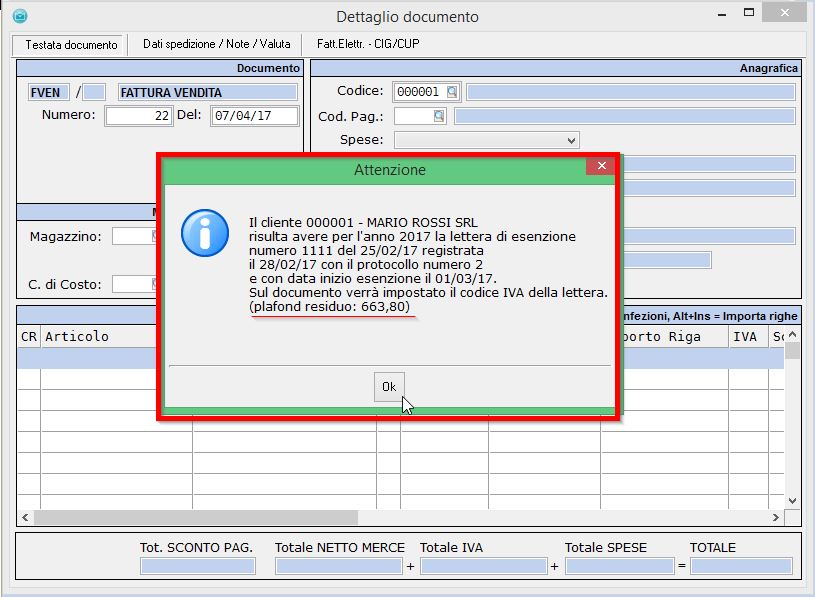This screenshot has height=597, width=815.
Task: Click the horizontal scrollbar left arrow
Action: coord(25,518)
